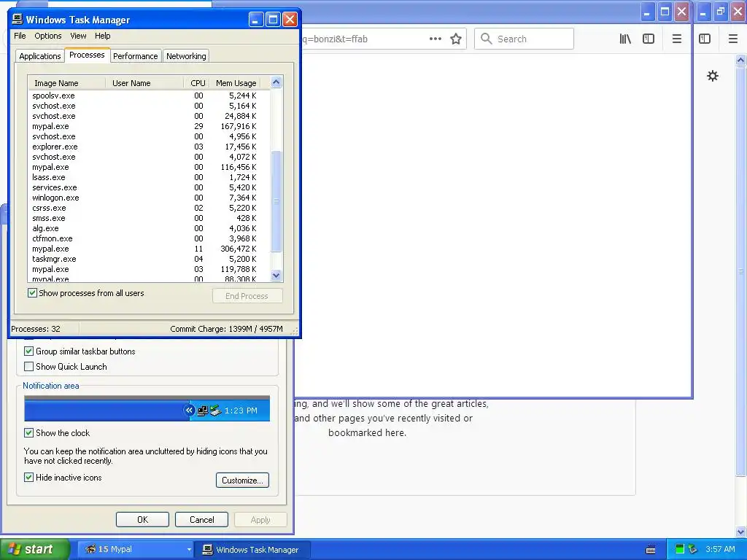
Task: Select mypal.exe row using 167,916 K
Action: [149, 126]
